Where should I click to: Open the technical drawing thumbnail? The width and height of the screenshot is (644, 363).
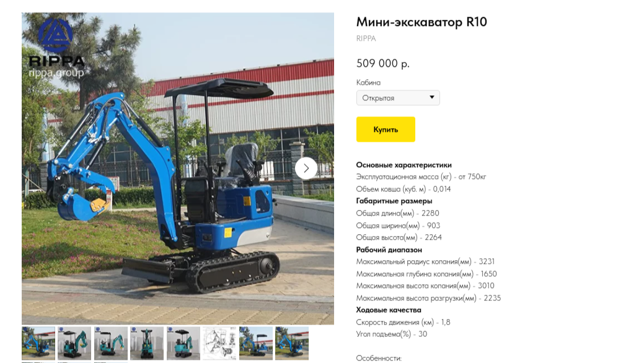[x=220, y=343]
